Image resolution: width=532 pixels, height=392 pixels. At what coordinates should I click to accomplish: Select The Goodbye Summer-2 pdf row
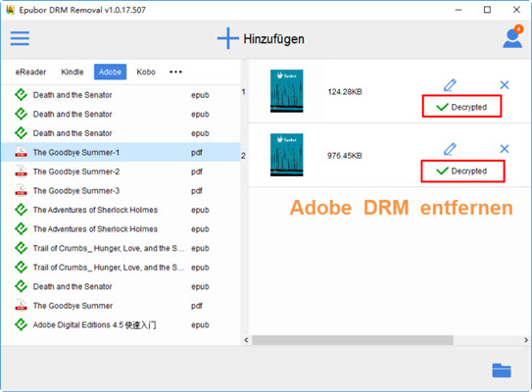(x=121, y=171)
